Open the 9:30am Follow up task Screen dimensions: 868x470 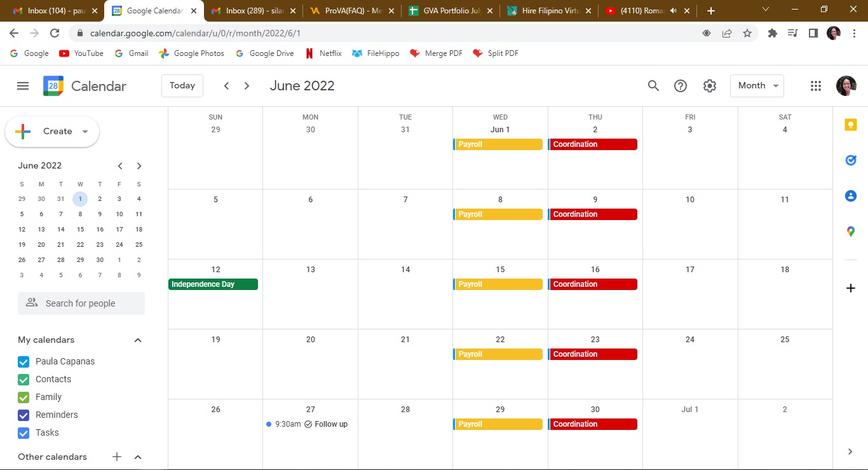tap(308, 424)
